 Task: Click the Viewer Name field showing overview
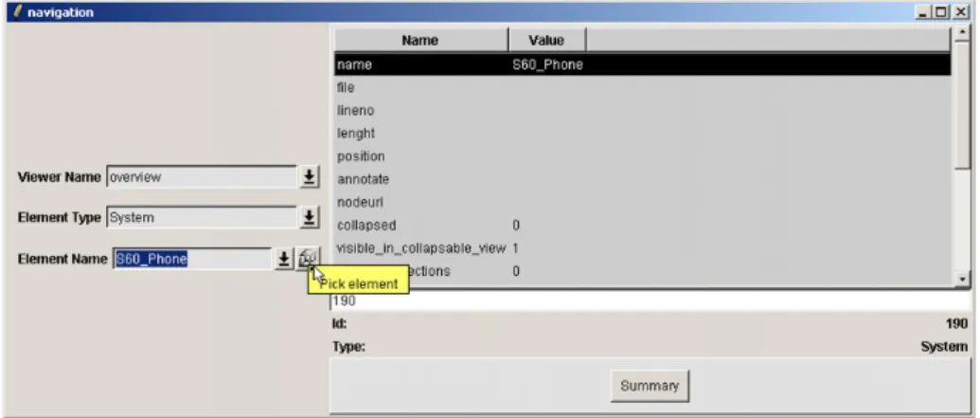(x=203, y=177)
